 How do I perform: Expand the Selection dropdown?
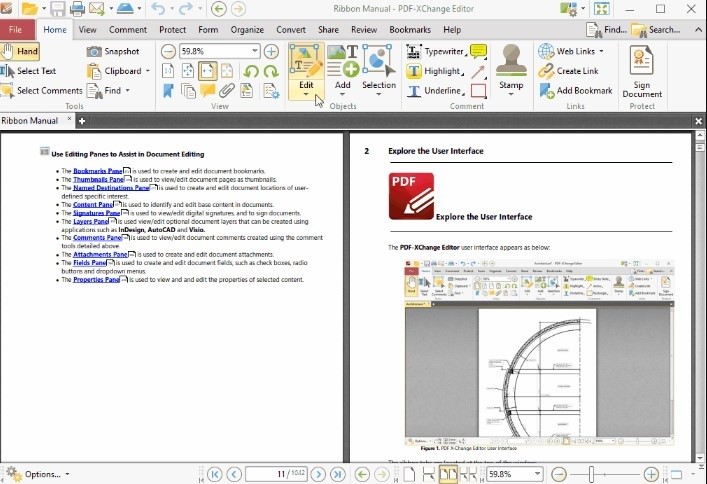click(x=379, y=94)
